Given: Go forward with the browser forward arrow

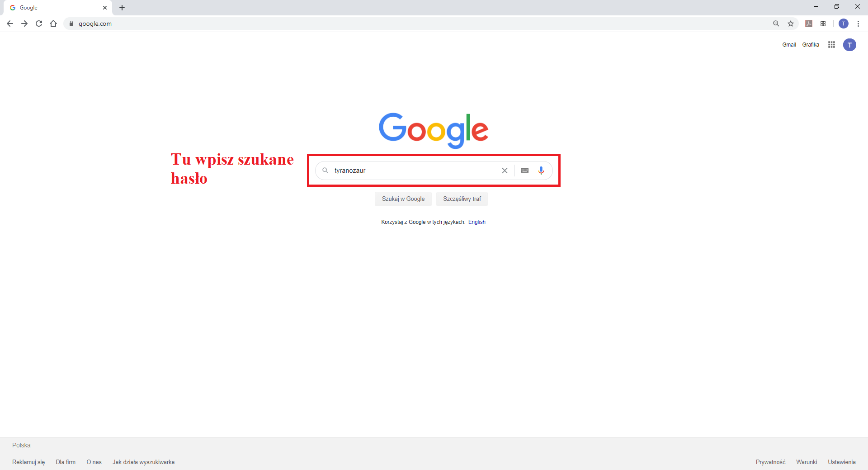Looking at the screenshot, I should (24, 24).
